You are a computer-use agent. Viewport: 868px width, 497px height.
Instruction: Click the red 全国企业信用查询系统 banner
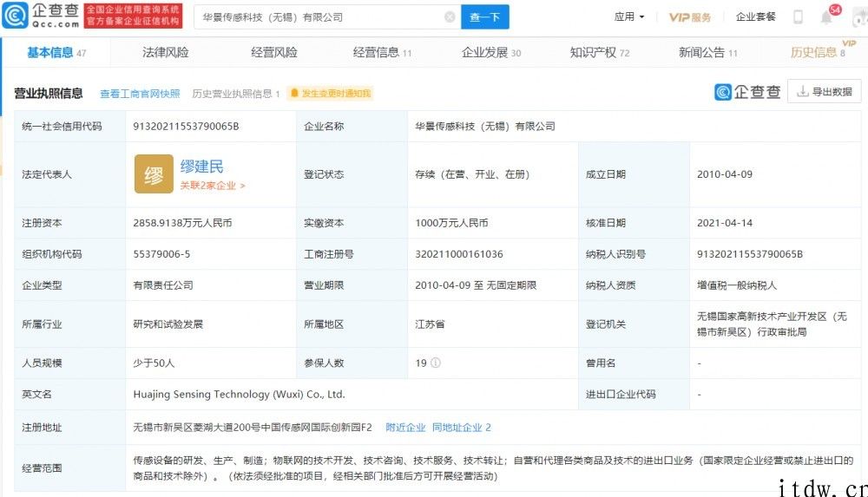click(x=133, y=16)
